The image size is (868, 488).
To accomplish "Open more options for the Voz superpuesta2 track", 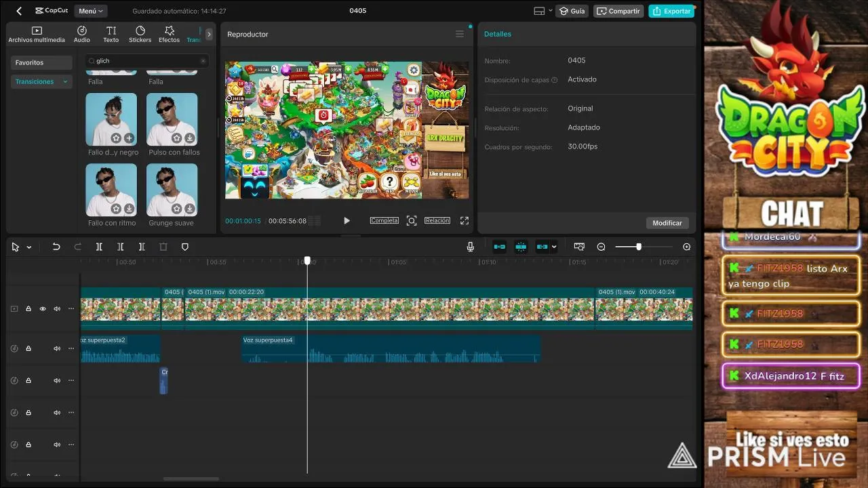I will pyautogui.click(x=71, y=348).
